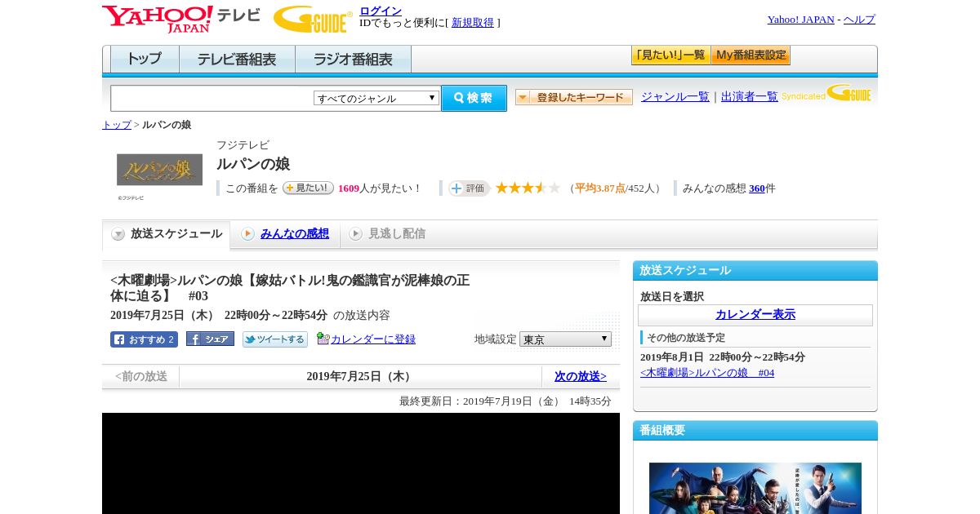This screenshot has height=514, width=980.
Task: Click 平均3.87点 average score text
Action: (x=600, y=188)
